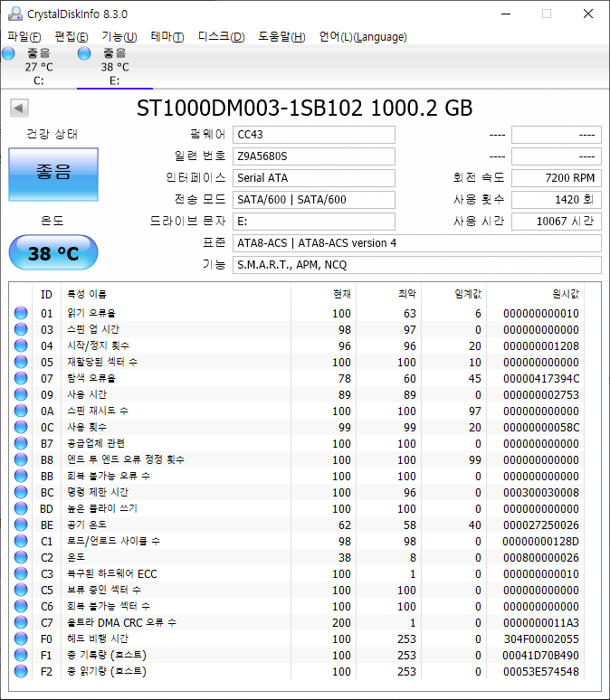Click the 펌웨어 field showing CC43
The image size is (610, 700).
click(313, 135)
